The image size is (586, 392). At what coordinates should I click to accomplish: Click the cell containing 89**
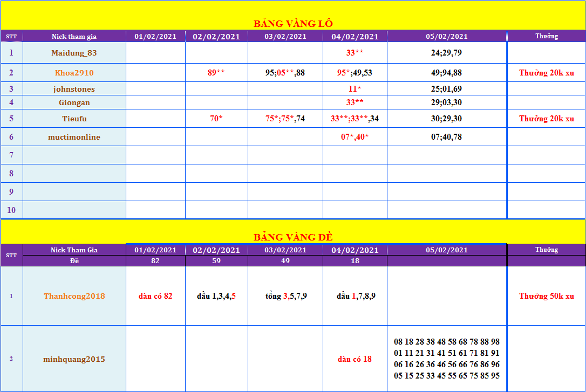(216, 73)
